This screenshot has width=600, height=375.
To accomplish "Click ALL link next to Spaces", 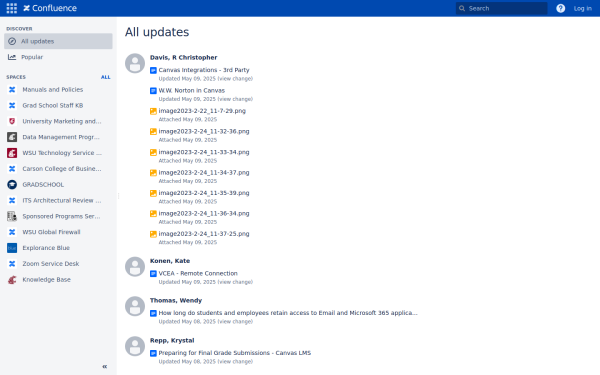I will point(106,77).
